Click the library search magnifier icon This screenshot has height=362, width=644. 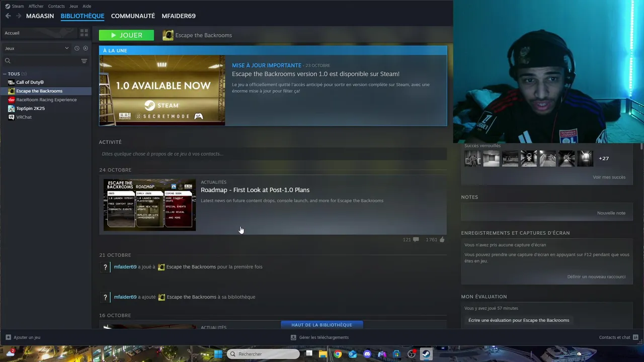(x=8, y=61)
